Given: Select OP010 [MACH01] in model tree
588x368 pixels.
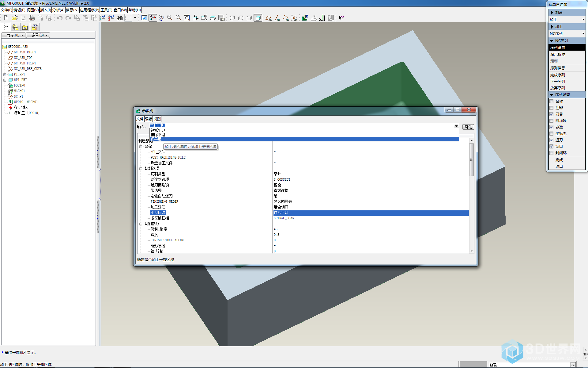Looking at the screenshot, I should pos(26,102).
